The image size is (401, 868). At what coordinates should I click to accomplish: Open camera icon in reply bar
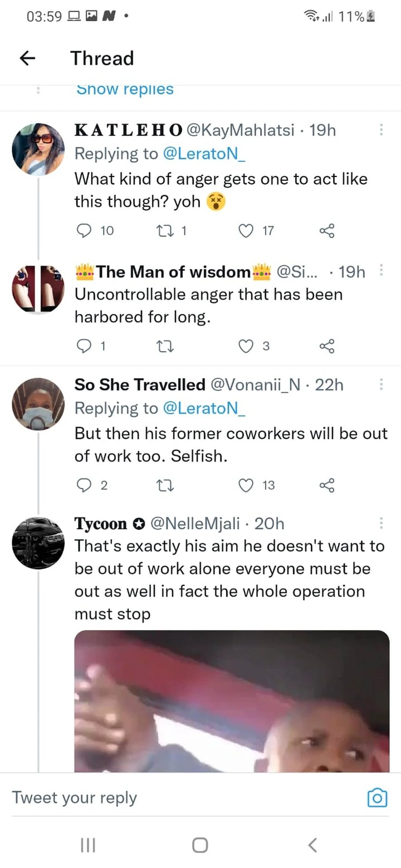(377, 797)
